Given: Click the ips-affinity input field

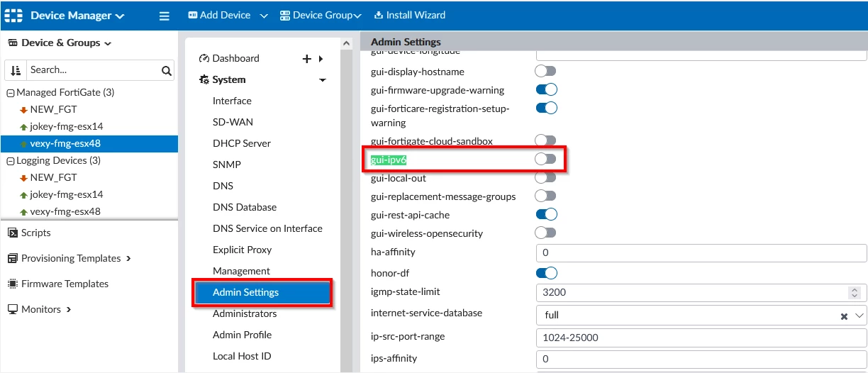Looking at the screenshot, I should (701, 359).
